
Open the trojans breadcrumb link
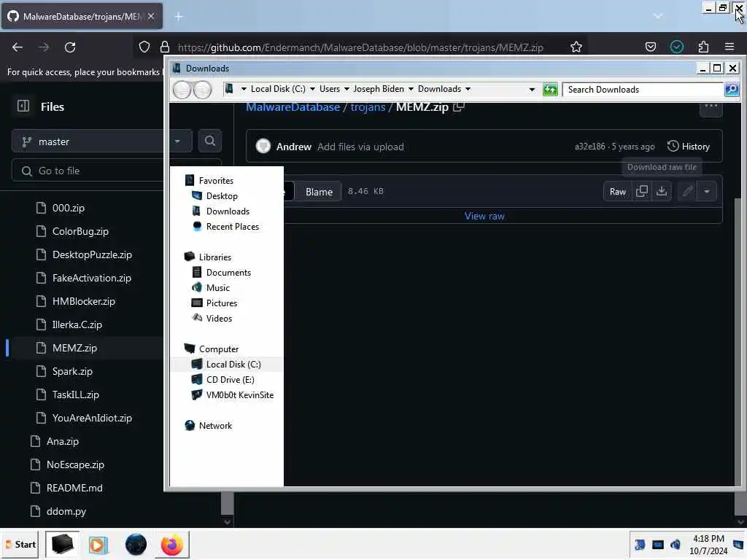[x=368, y=107]
